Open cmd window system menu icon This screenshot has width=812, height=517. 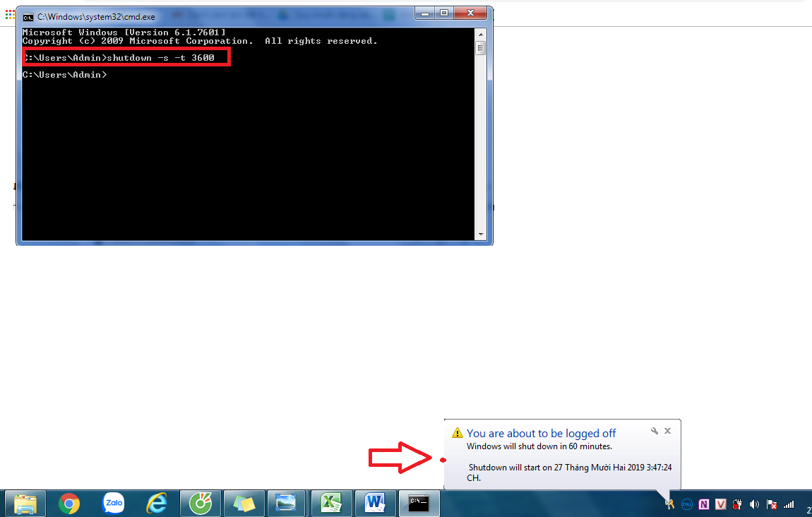pos(28,16)
